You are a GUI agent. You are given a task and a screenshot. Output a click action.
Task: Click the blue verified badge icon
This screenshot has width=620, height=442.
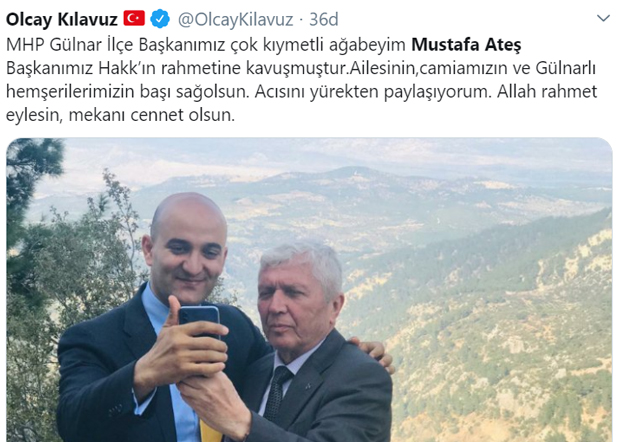(x=160, y=19)
